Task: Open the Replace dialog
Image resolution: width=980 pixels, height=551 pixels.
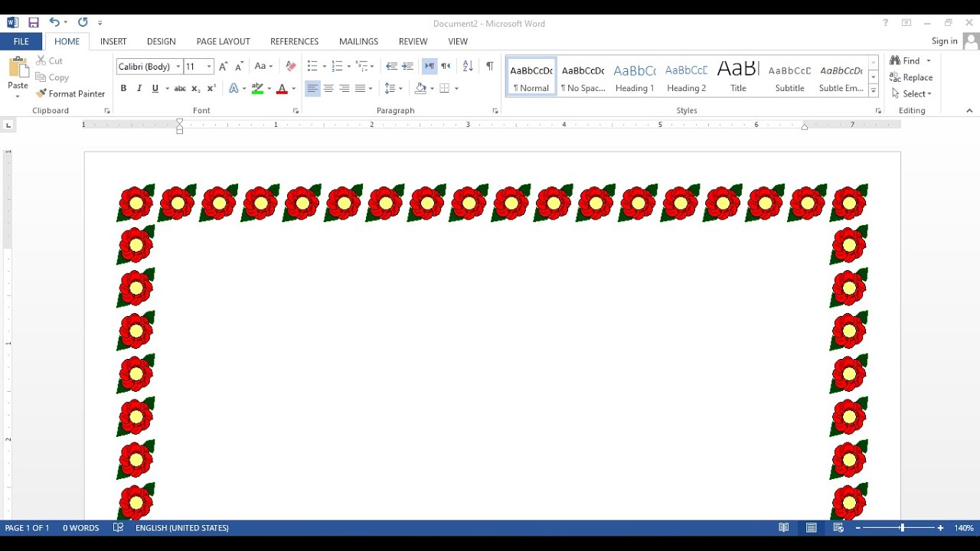Action: [911, 77]
